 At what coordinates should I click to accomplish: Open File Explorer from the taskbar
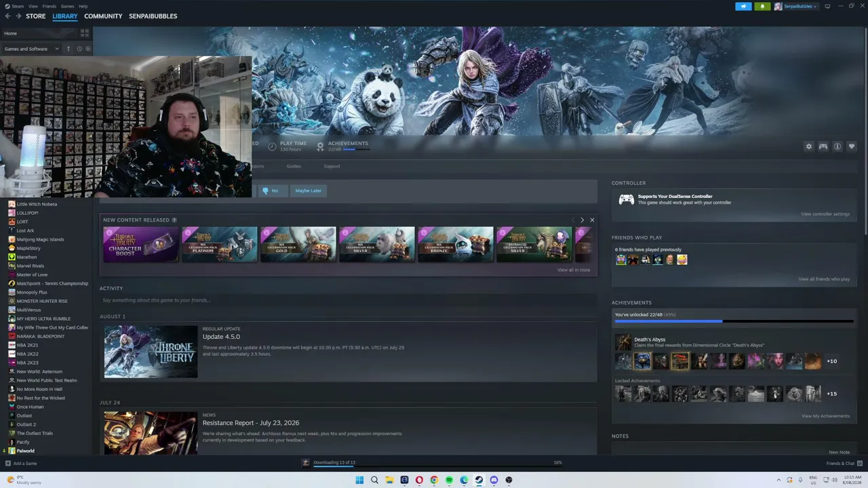[x=389, y=480]
